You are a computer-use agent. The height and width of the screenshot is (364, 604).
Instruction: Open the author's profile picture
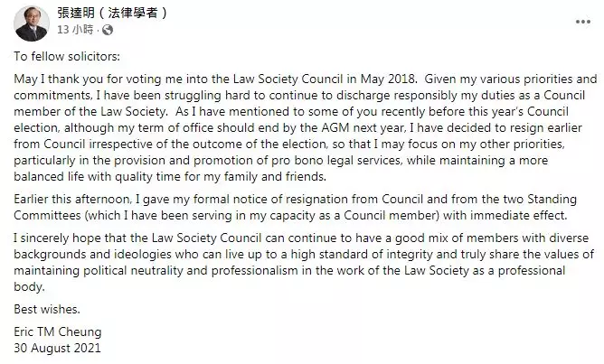32,20
